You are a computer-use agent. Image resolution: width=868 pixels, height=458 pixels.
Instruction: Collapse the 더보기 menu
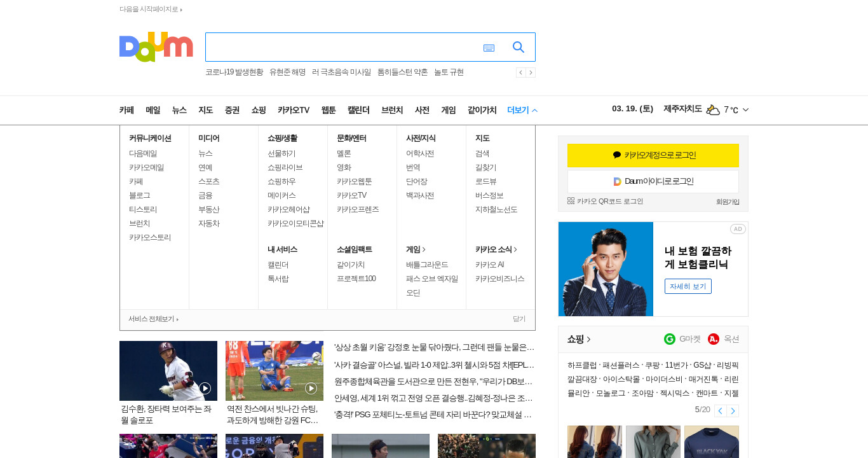coord(522,110)
